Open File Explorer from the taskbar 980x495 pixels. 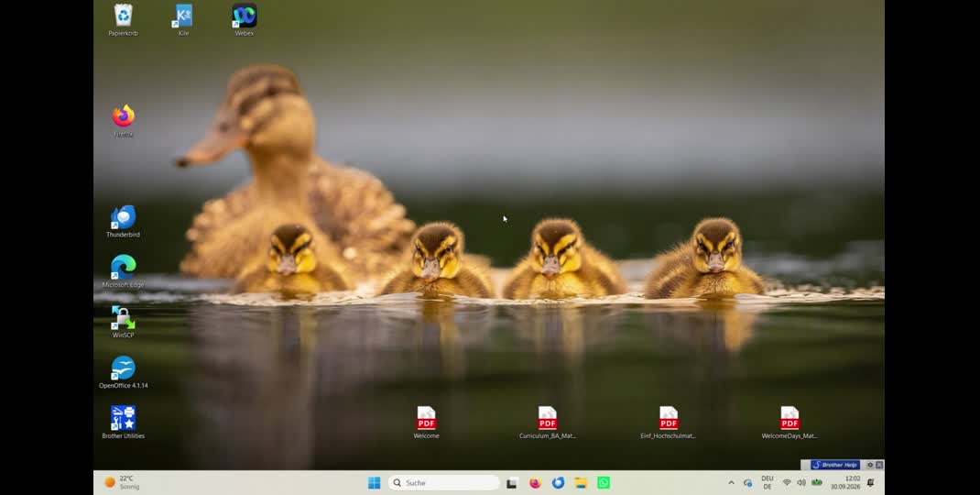coord(581,482)
